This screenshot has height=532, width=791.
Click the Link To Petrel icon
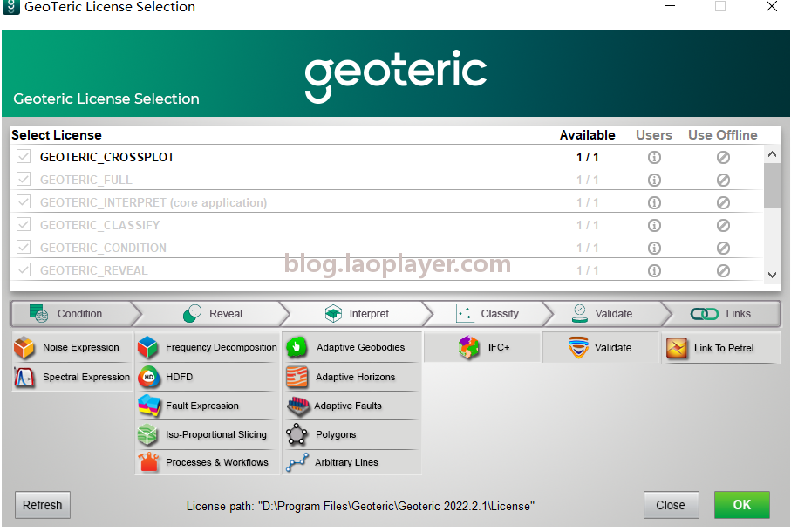(677, 348)
